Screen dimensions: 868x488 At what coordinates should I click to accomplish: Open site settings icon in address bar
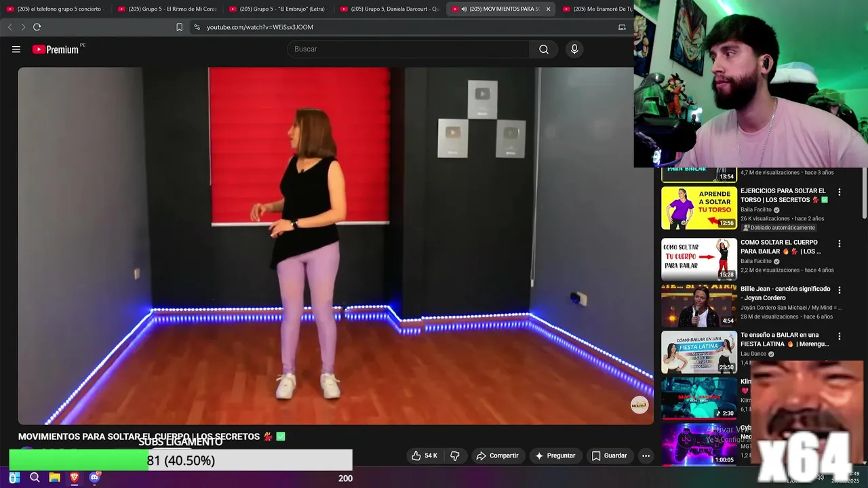[197, 27]
